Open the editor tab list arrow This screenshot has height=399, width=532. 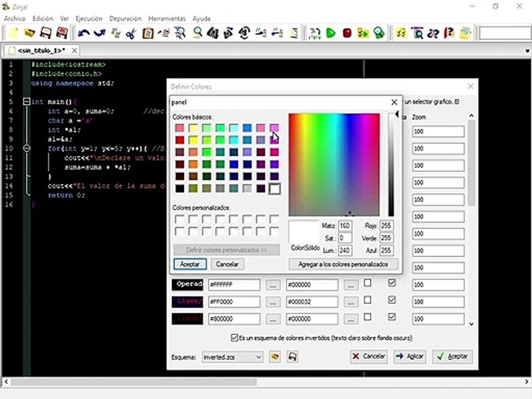pyautogui.click(x=527, y=51)
